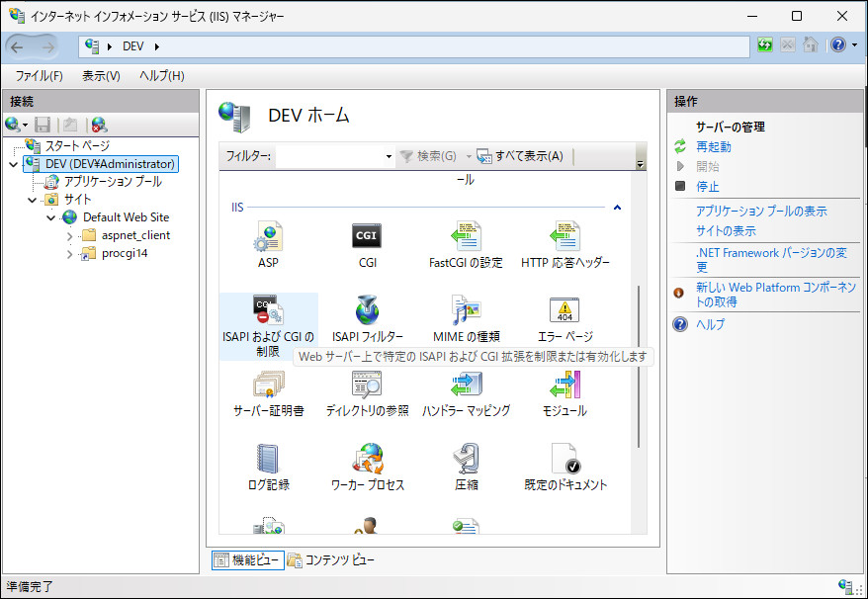Click the feature list vertical scrollbar
868x599 pixels.
[x=639, y=366]
